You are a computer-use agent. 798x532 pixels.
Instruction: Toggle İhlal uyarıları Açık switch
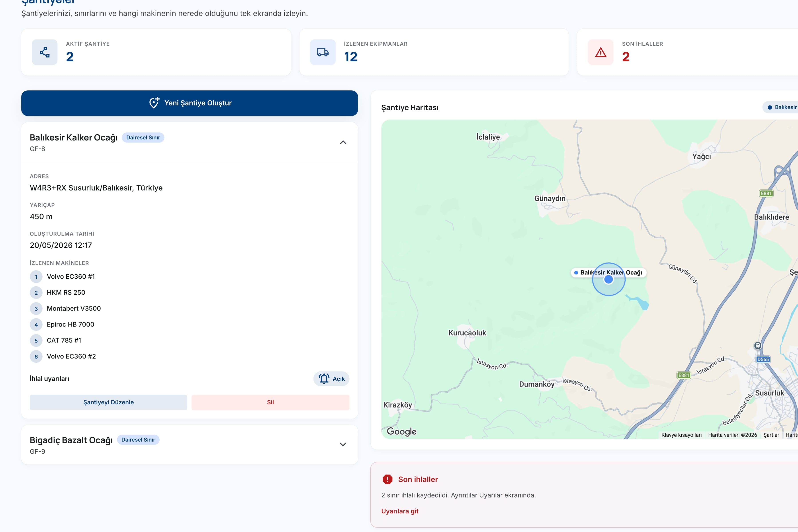pos(331,379)
